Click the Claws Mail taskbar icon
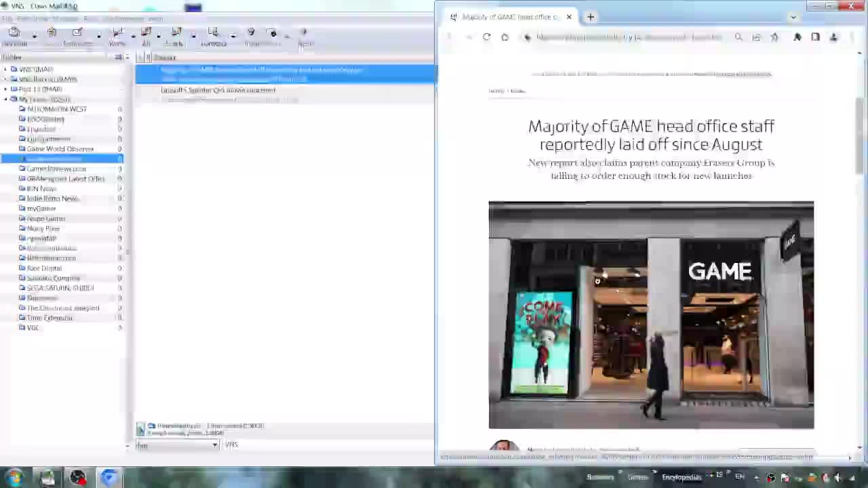Screen dimensions: 868x488 47,477
